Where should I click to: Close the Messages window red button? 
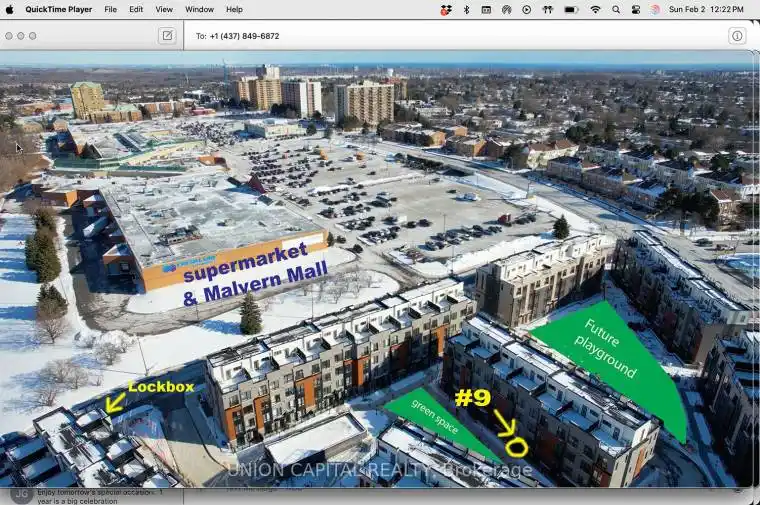[9, 36]
